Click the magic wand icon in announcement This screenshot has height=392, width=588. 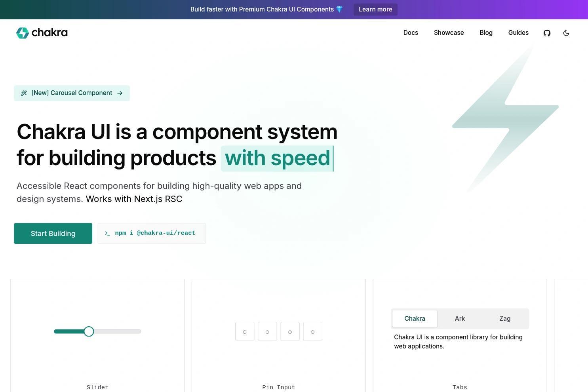click(24, 93)
